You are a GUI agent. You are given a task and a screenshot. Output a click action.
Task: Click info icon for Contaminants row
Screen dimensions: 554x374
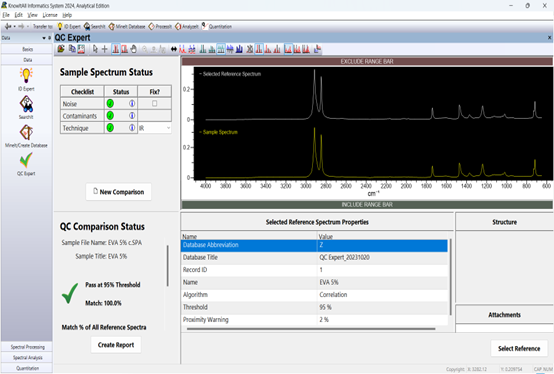(132, 115)
